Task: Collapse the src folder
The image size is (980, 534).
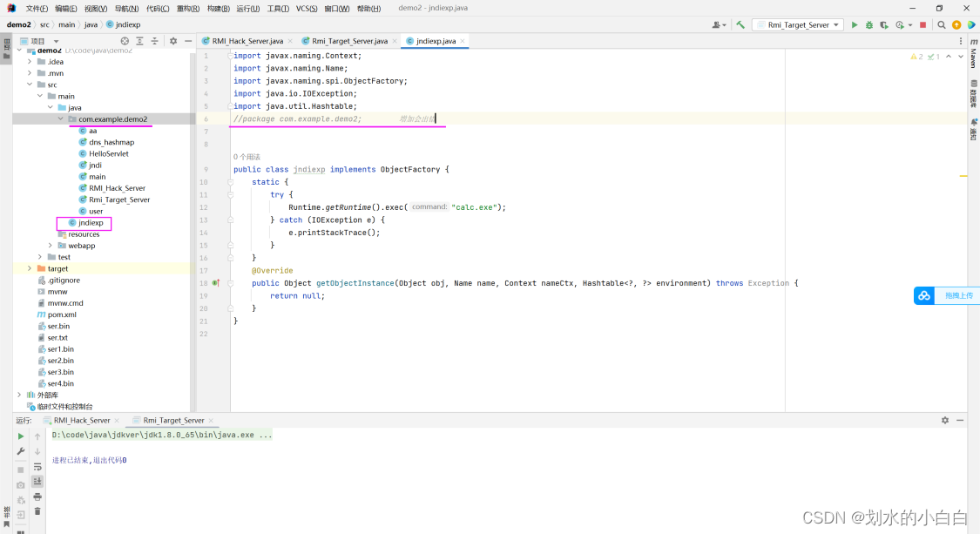Action: pos(30,84)
